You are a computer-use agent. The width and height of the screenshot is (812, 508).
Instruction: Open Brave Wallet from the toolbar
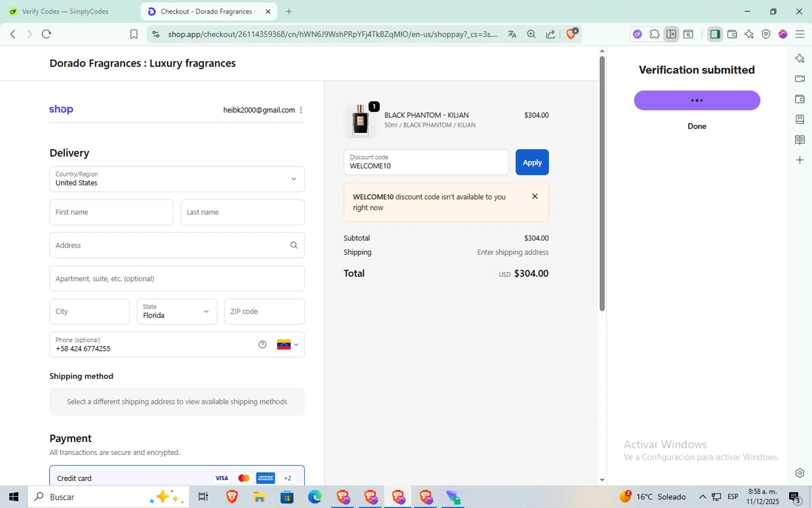click(732, 34)
